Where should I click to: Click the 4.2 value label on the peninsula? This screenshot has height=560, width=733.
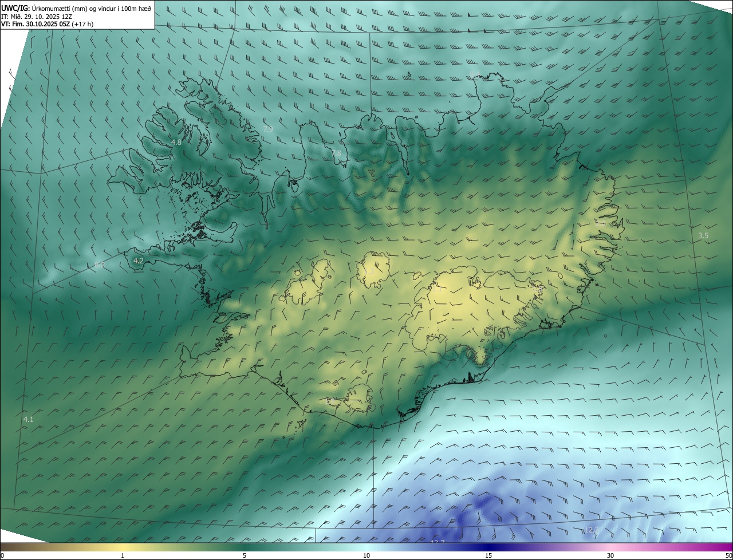tap(138, 261)
